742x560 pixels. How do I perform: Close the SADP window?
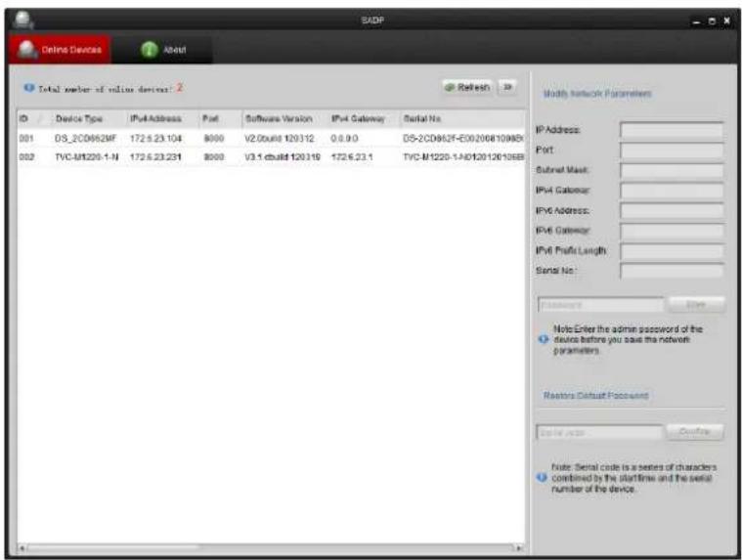727,22
